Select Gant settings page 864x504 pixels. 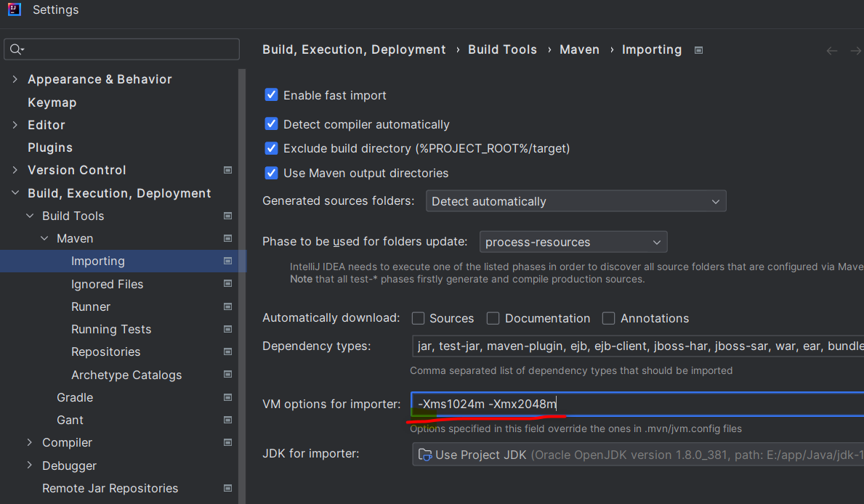(70, 420)
